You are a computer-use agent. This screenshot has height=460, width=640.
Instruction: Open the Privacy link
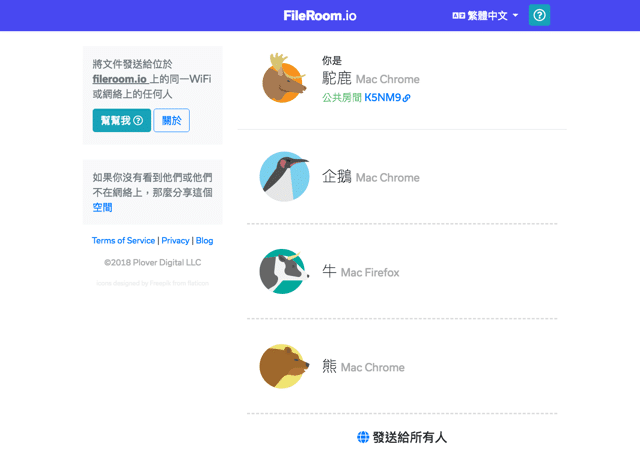click(x=175, y=240)
